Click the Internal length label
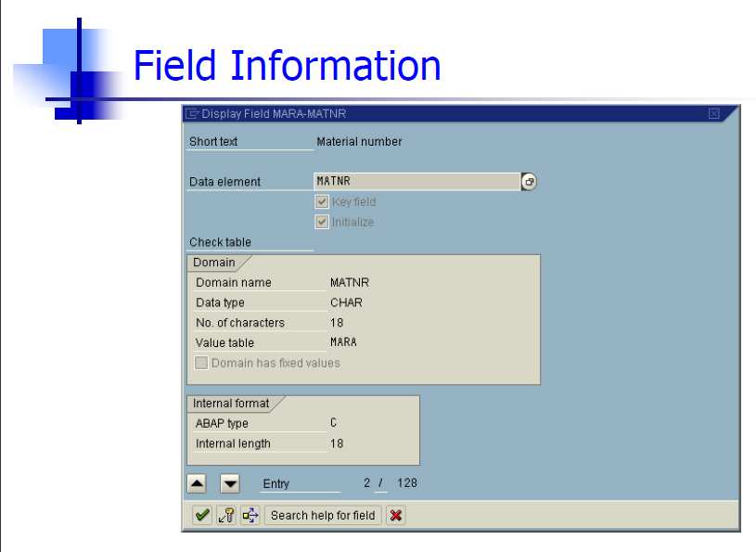 pyautogui.click(x=233, y=443)
